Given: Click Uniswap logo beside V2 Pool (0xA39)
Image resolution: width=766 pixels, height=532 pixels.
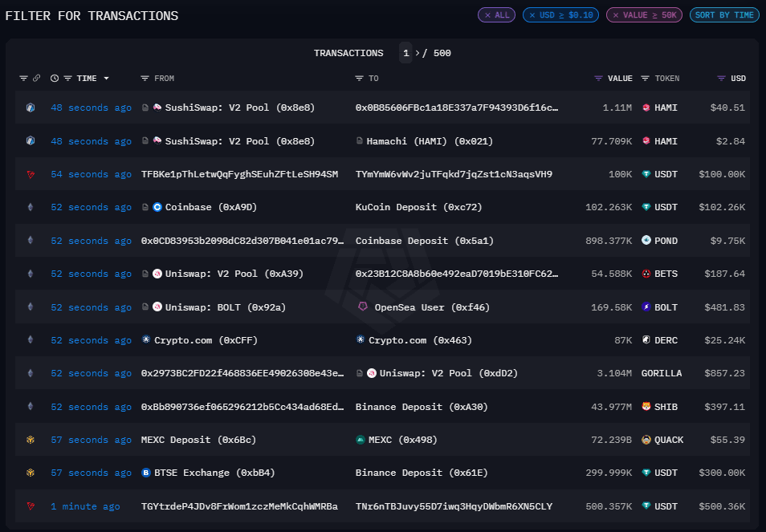Looking at the screenshot, I should click(x=157, y=274).
